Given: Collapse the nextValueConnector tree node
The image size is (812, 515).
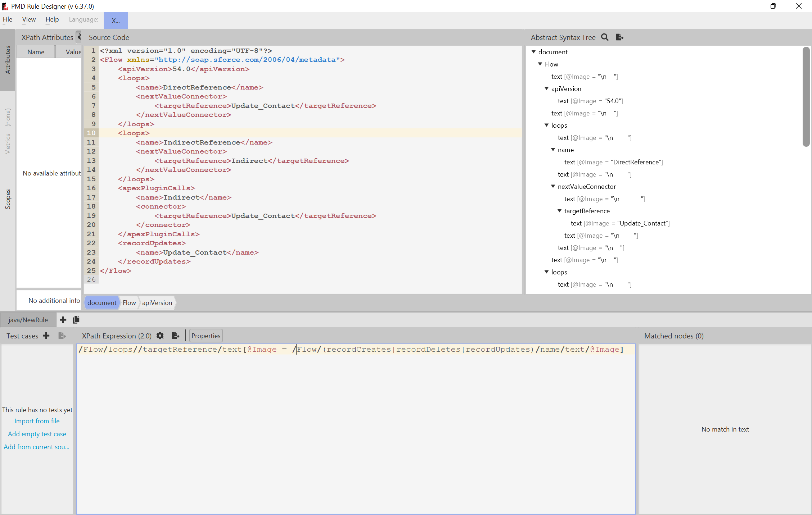Looking at the screenshot, I should pos(553,186).
